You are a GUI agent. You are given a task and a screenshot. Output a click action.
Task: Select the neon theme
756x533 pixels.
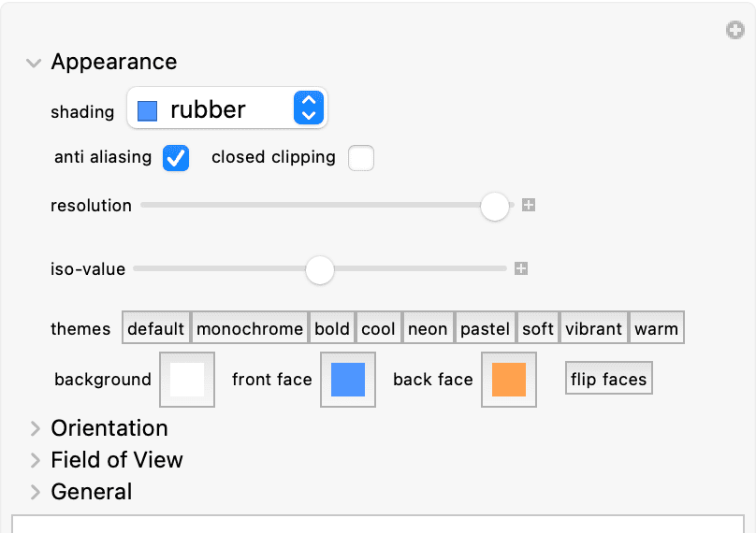point(429,327)
